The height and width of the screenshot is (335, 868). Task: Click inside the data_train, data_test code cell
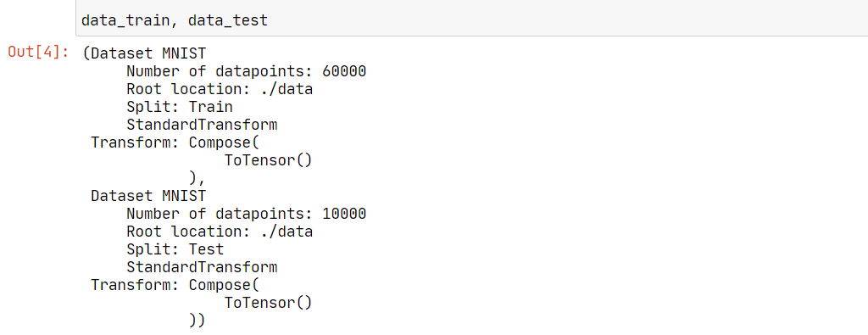coord(471,19)
